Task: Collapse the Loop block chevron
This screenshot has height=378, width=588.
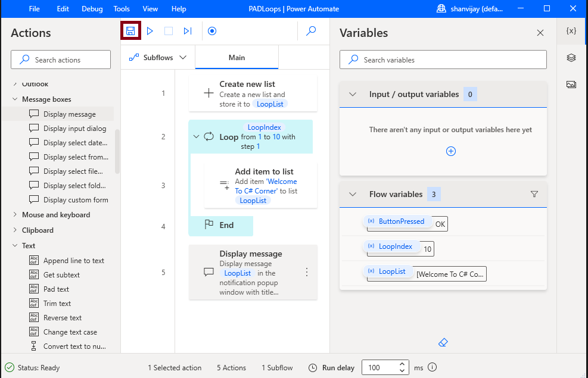Action: point(196,137)
